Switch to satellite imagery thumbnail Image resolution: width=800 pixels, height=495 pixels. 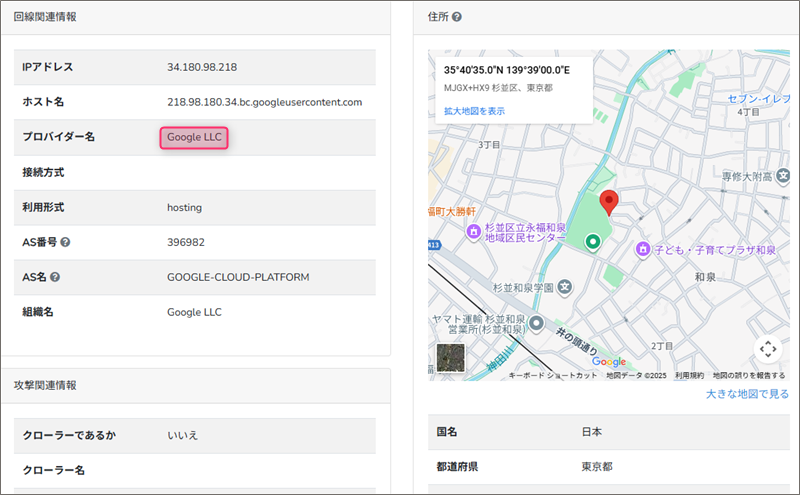[x=451, y=357]
